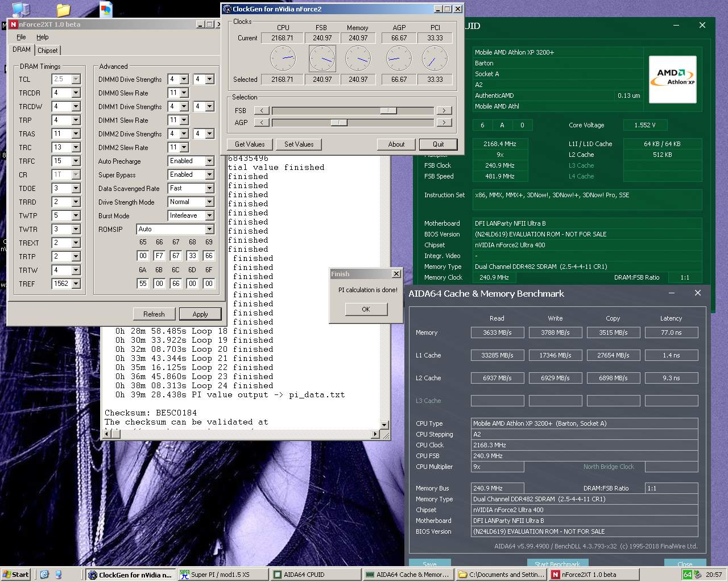Image resolution: width=728 pixels, height=582 pixels.
Task: Open the Help menu in nForce2XT
Action: [43, 37]
